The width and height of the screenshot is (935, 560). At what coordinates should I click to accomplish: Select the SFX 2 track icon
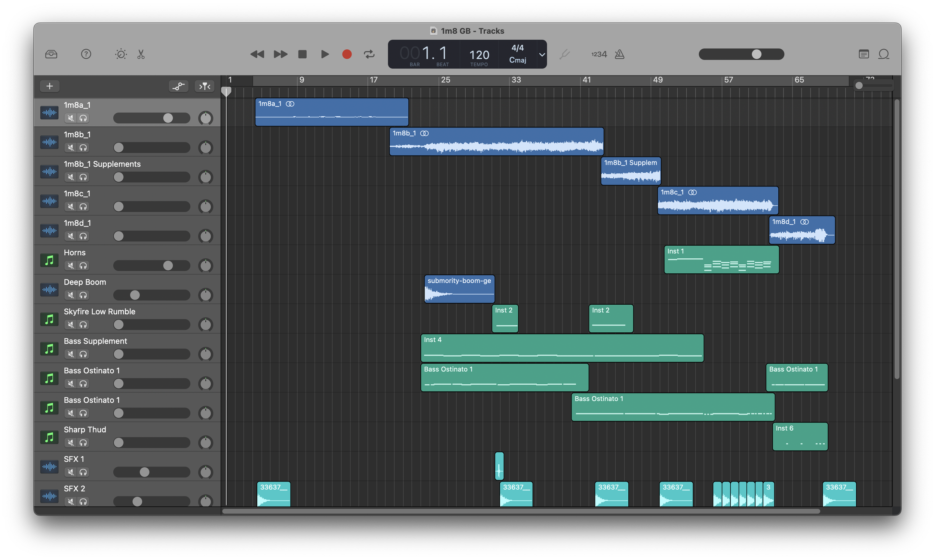coord(49,496)
